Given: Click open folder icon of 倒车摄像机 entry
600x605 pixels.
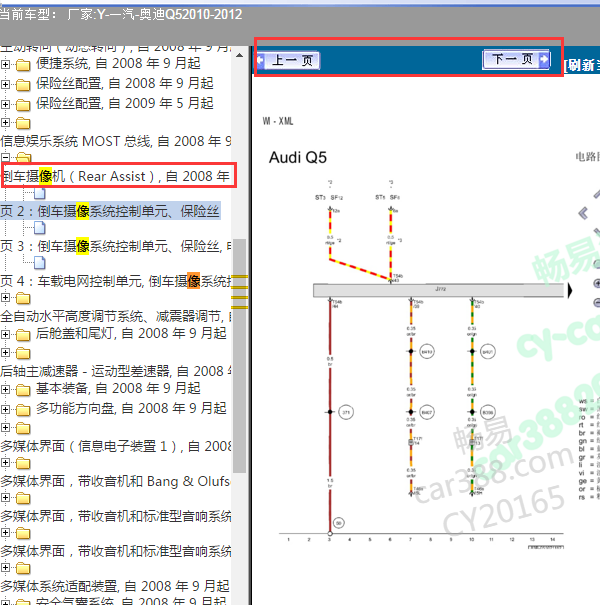Looking at the screenshot, I should [x=24, y=157].
